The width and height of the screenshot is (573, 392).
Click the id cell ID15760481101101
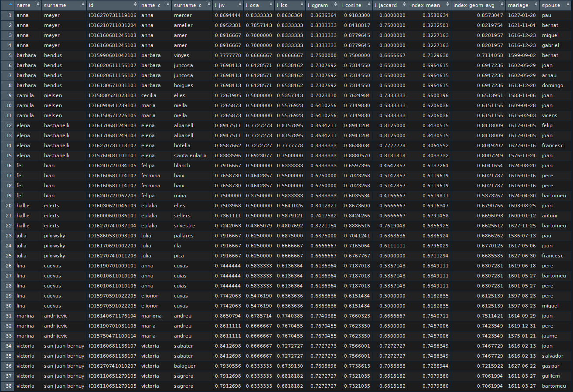pos(113,155)
